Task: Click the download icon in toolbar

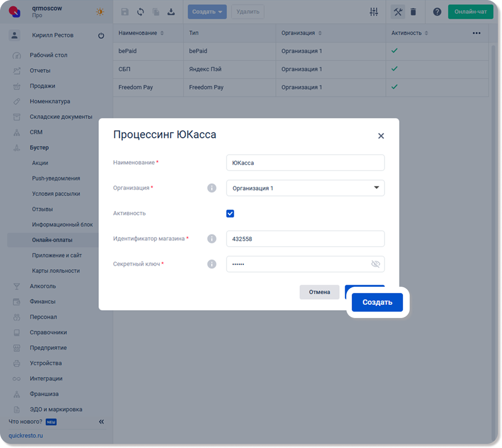Action: [x=171, y=12]
